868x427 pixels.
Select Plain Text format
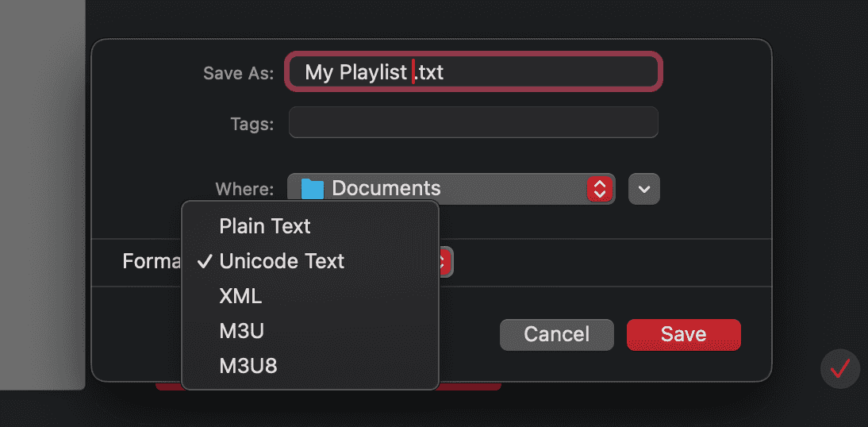265,226
